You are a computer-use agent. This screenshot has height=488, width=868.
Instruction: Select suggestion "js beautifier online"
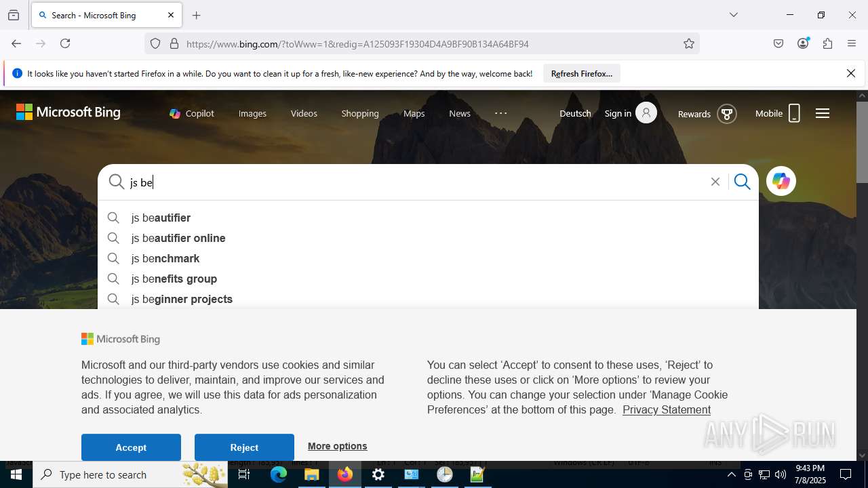[x=428, y=238]
